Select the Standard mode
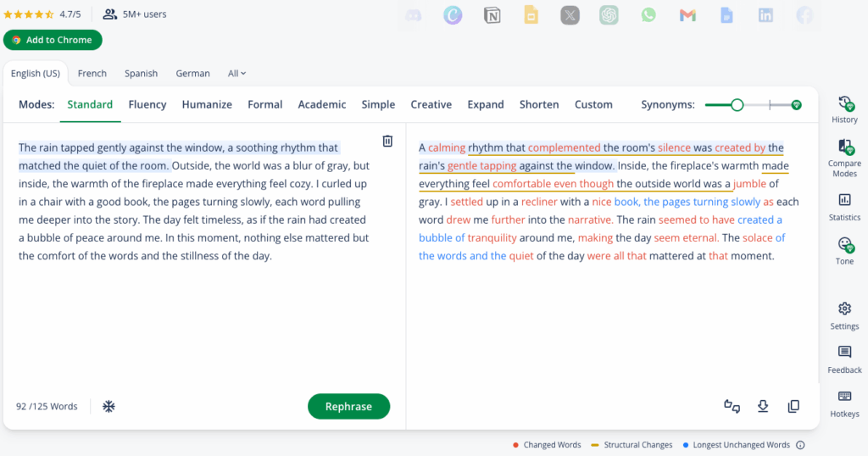This screenshot has width=868, height=456. click(x=90, y=104)
